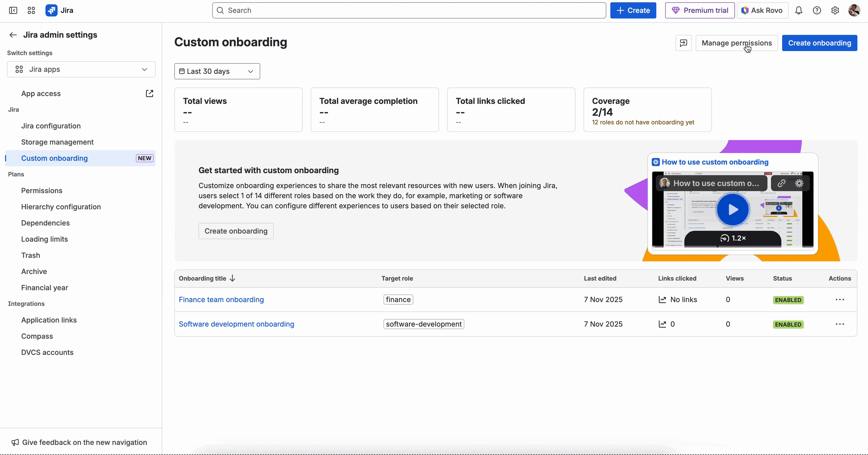The image size is (868, 455).
Task: Open Ask Rovo assistant
Action: tap(763, 10)
